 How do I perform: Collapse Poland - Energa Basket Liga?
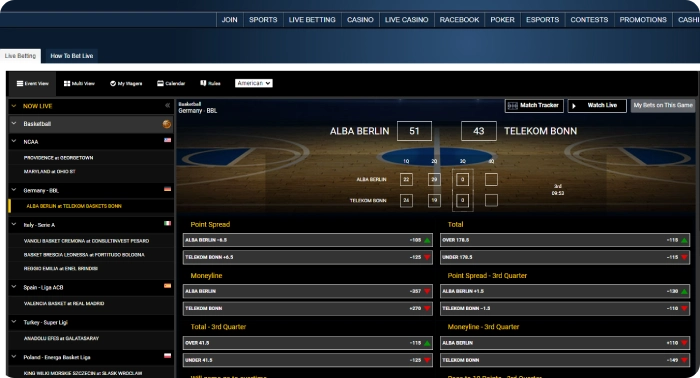click(14, 357)
